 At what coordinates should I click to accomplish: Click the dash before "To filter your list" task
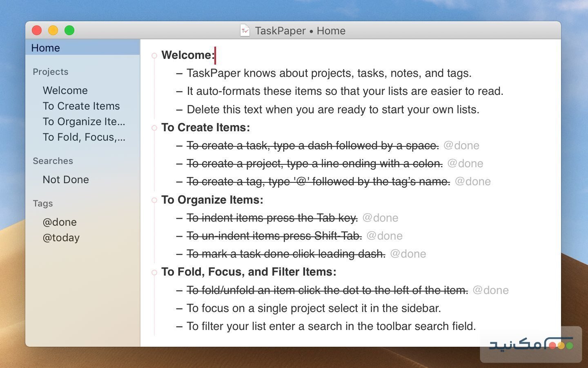click(x=179, y=326)
